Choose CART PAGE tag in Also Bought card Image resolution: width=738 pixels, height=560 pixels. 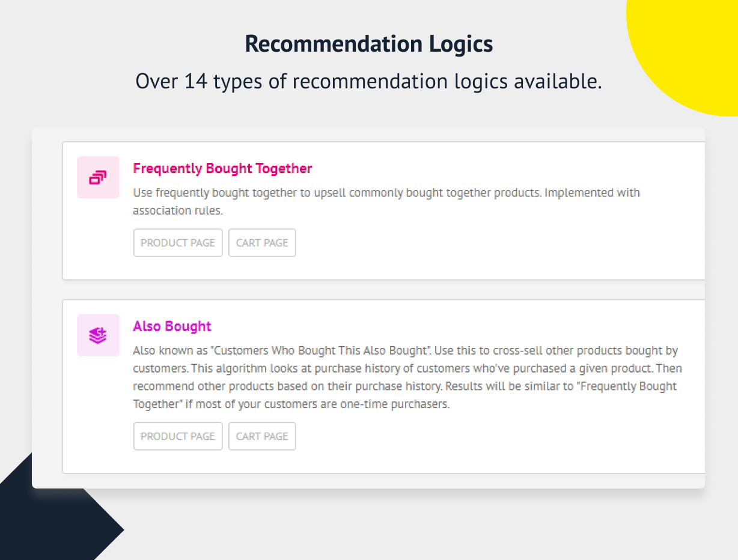(262, 436)
